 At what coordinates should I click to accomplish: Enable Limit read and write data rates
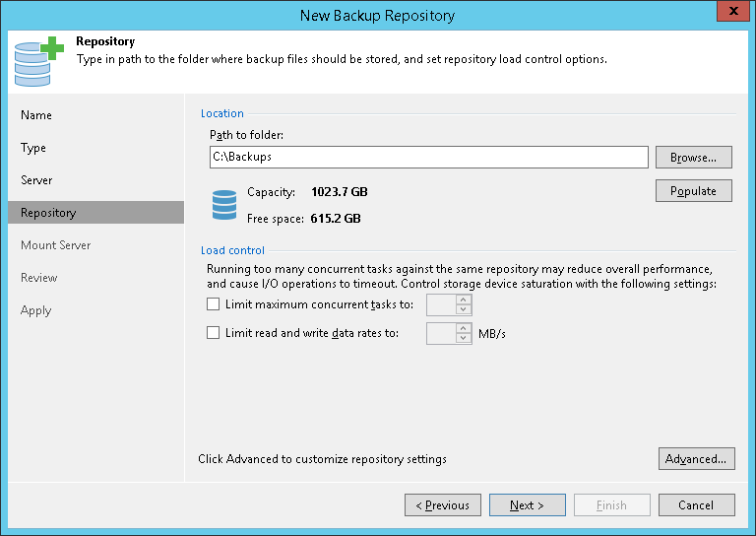pyautogui.click(x=213, y=333)
